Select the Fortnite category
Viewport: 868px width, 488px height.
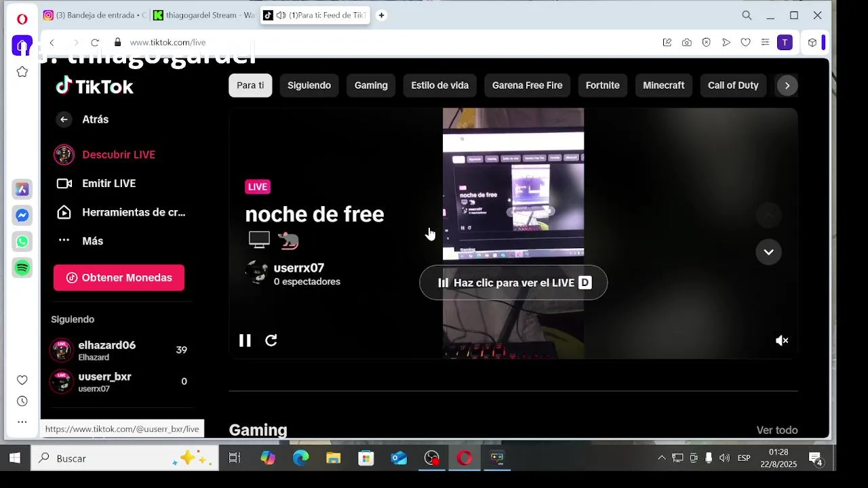[602, 85]
